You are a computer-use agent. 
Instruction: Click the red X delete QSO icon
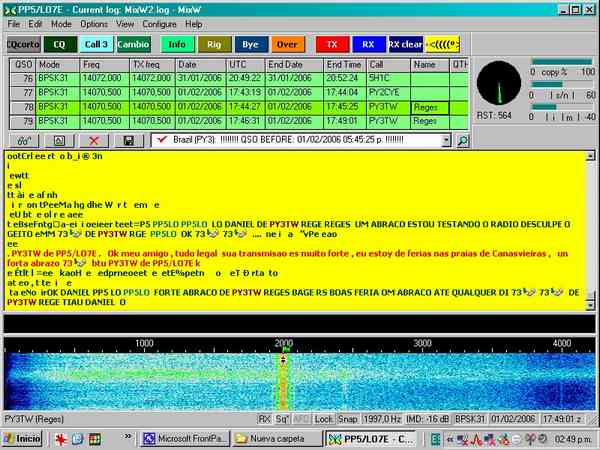[x=93, y=142]
